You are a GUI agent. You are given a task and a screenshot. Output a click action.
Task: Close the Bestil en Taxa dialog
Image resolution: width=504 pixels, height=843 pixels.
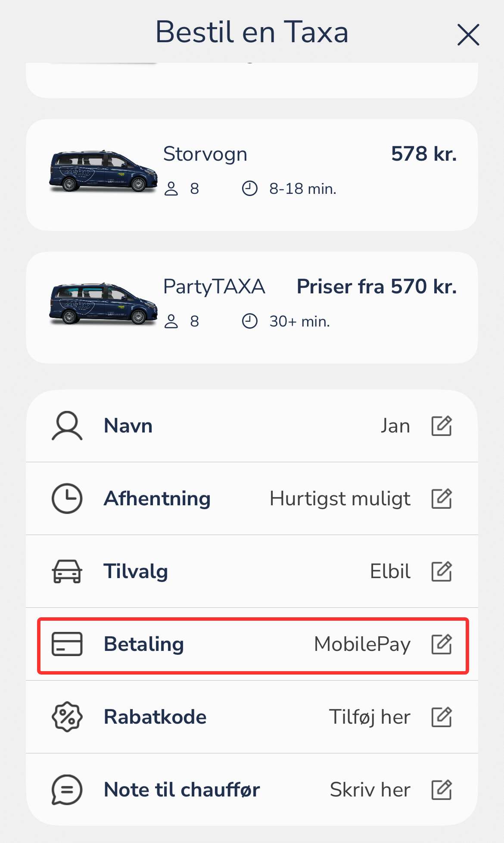pyautogui.click(x=468, y=34)
